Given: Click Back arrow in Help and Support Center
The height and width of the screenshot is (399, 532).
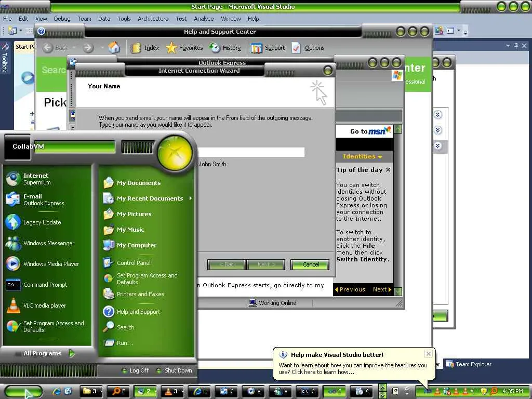Looking at the screenshot, I should 48,48.
